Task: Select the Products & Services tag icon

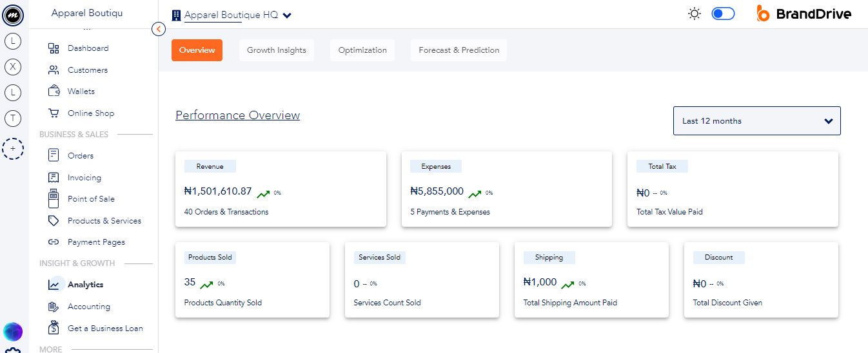Action: coord(54,221)
